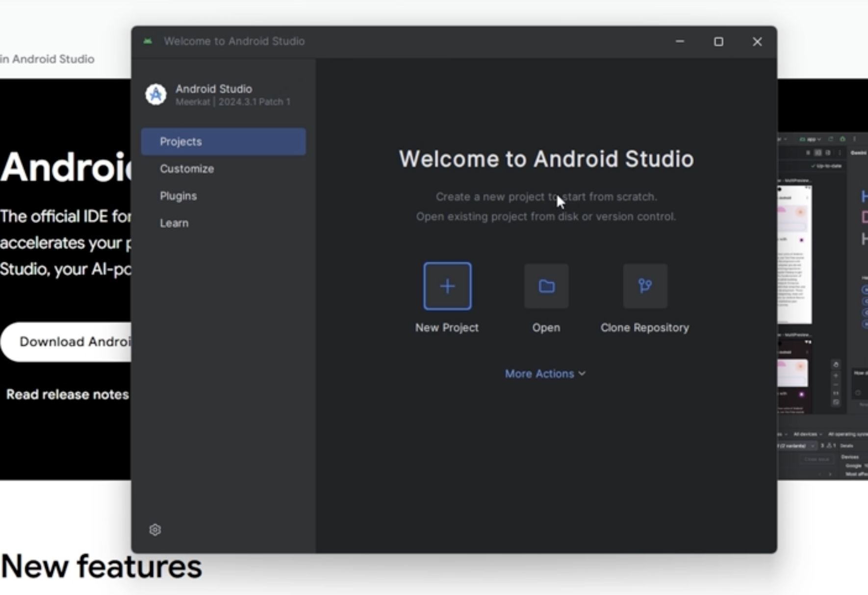
Task: Click the New Project plus icon
Action: (447, 286)
